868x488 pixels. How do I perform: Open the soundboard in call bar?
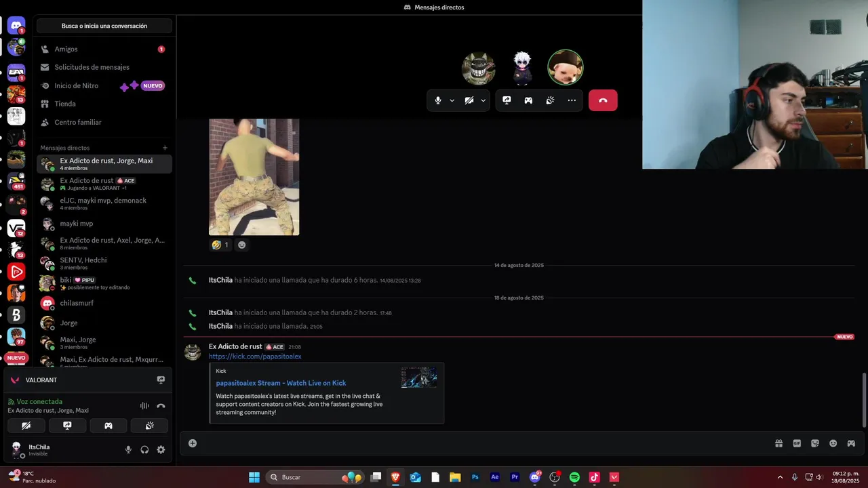[550, 100]
